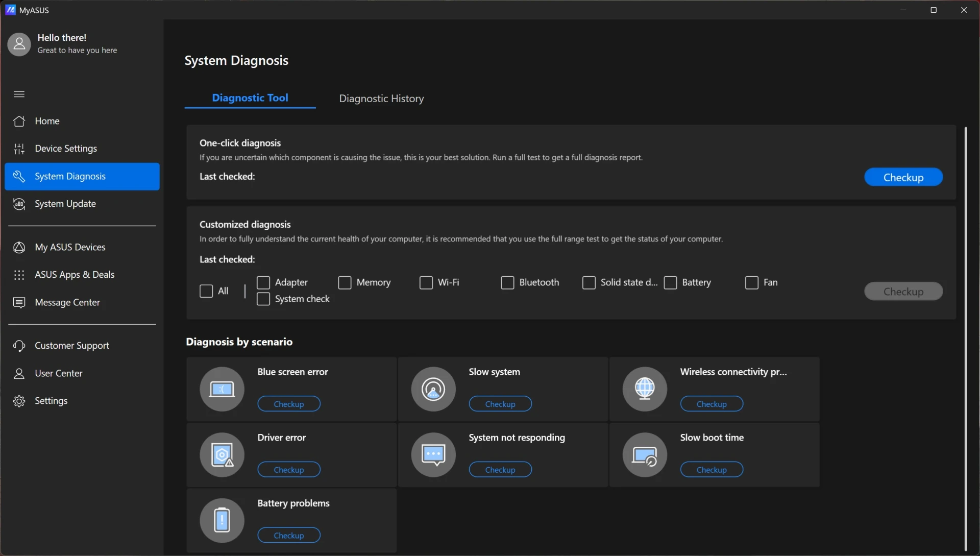Viewport: 980px width, 556px height.
Task: Click the Home house icon
Action: [19, 121]
